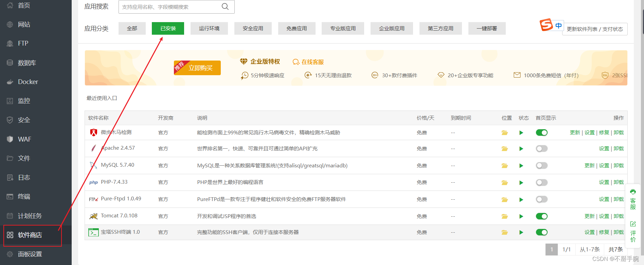Viewport: 644px width, 265px height.
Task: Click the 宝塔SSH终端 1.0 software name
Action: 120,232
